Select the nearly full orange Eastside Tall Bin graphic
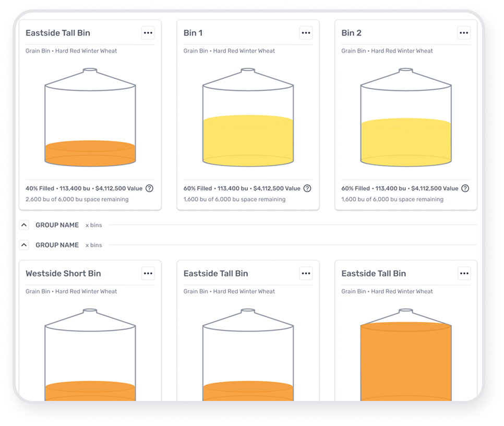 [x=406, y=360]
